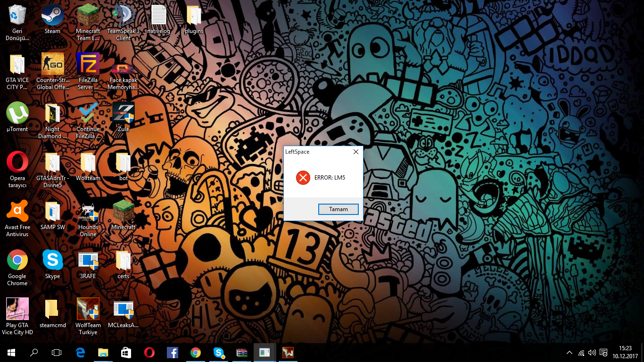This screenshot has width=644, height=362.
Task: Open the volume control in tray
Action: coord(592,353)
